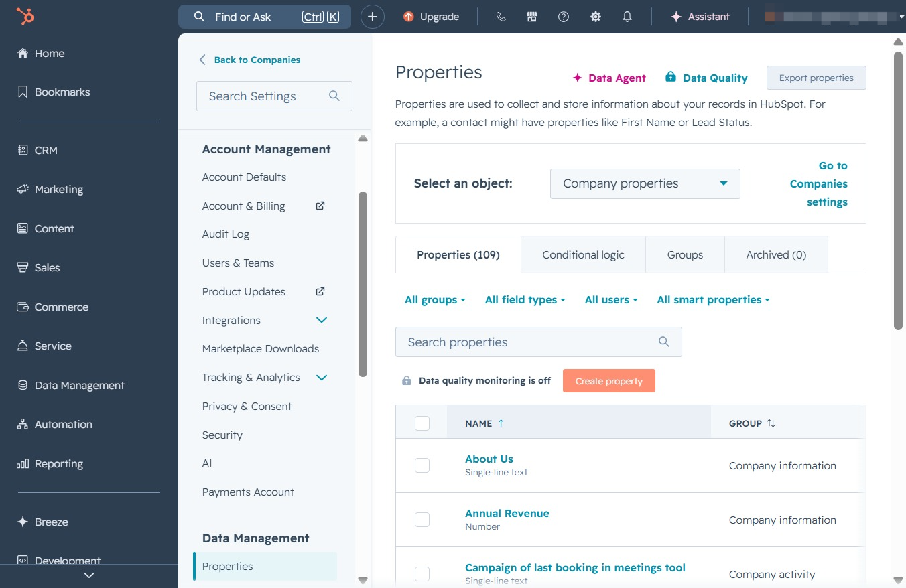Go to Home in the sidebar
The image size is (906, 588).
point(42,53)
